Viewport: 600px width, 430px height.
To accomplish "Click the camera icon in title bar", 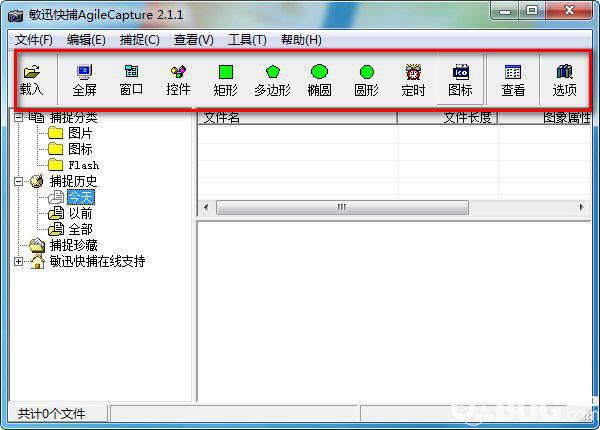I will point(16,16).
